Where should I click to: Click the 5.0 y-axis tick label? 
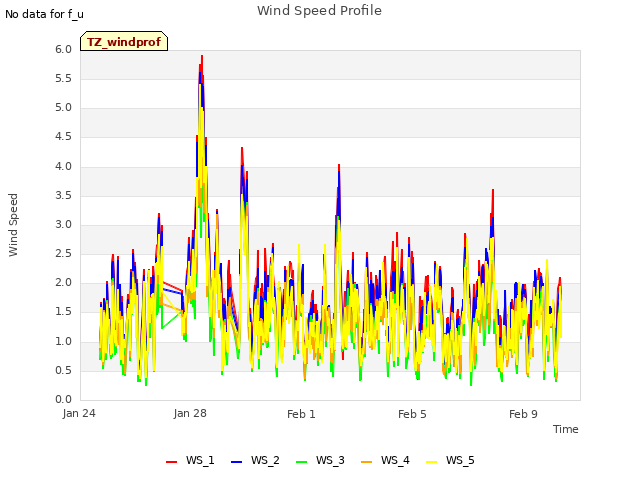coord(63,108)
